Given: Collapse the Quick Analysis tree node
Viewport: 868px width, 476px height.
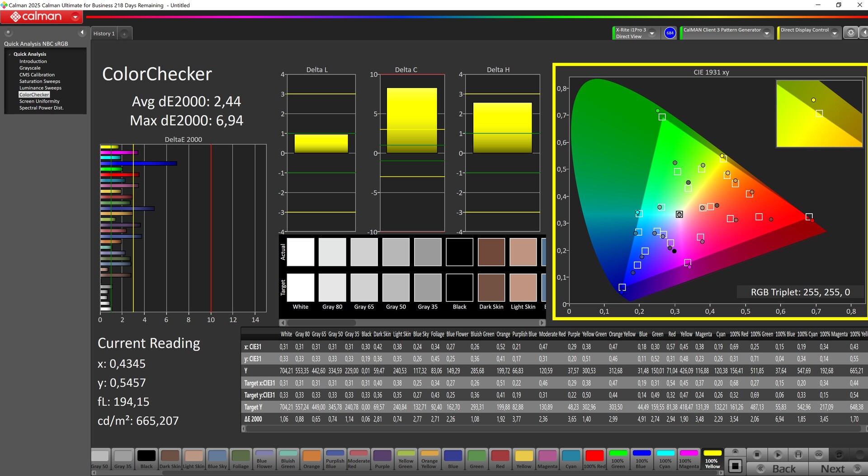Looking at the screenshot, I should click(9, 54).
